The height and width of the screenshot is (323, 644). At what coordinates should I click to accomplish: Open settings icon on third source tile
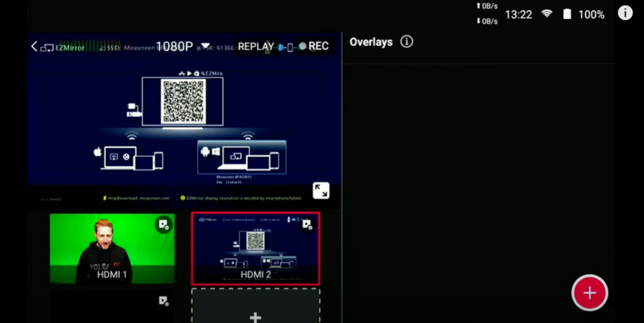[x=164, y=301]
